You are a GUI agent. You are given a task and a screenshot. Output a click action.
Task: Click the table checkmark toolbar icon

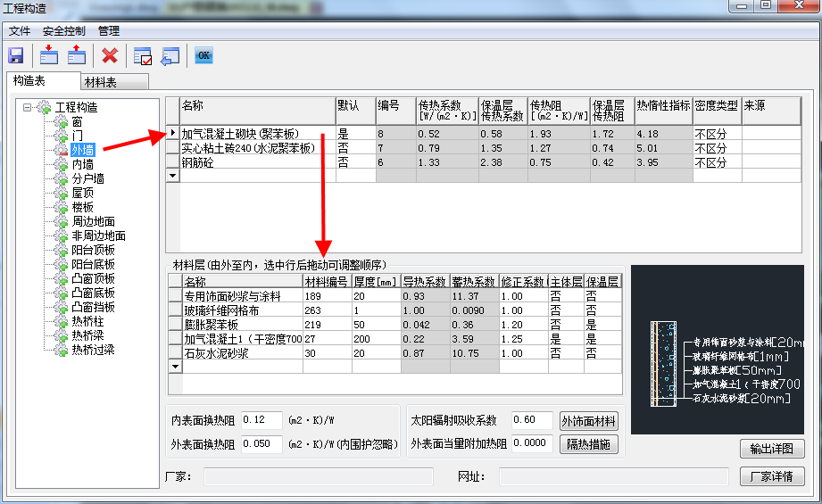tap(142, 56)
